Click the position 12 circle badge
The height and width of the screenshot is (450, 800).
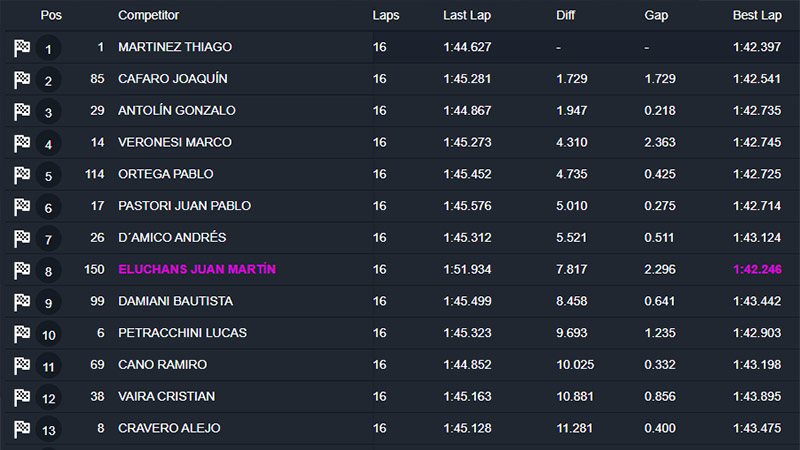(48, 397)
